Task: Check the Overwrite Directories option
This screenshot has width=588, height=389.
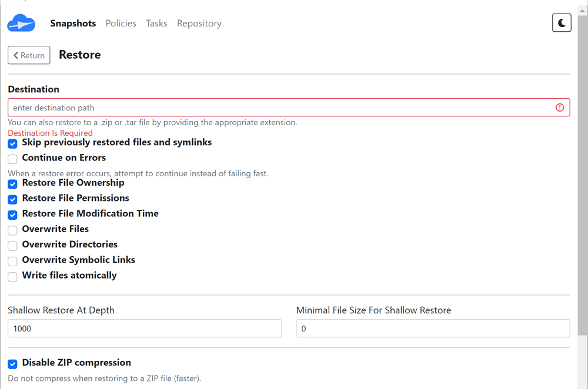Action: (x=12, y=246)
